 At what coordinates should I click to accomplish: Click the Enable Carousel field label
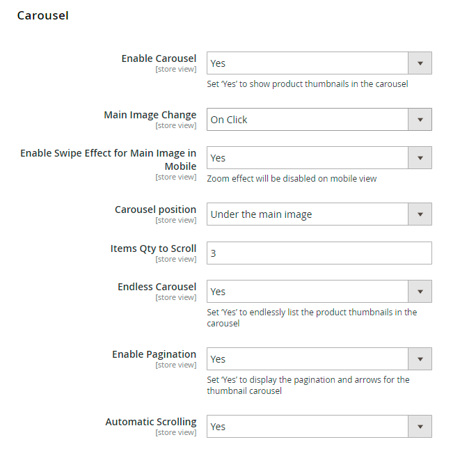[159, 58]
